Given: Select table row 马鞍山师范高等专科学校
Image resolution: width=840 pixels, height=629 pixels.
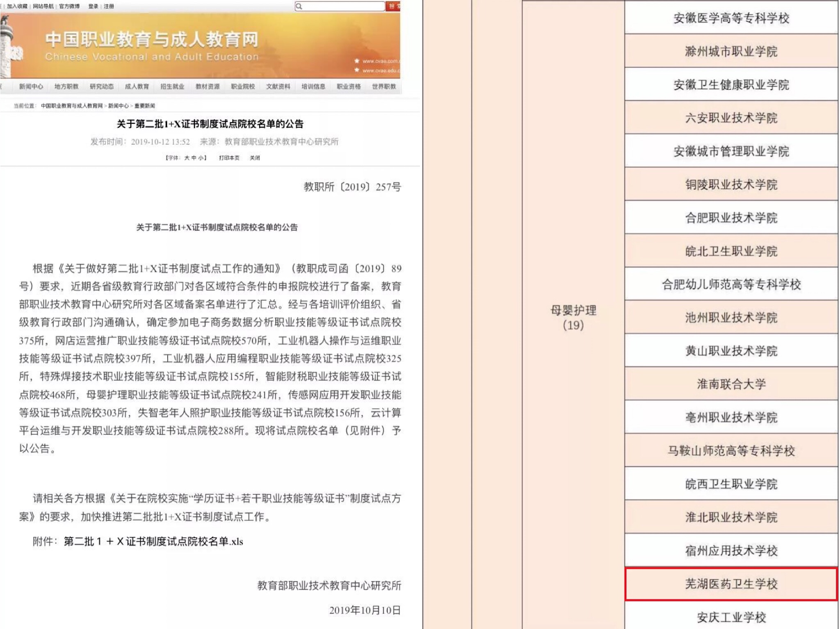Looking at the screenshot, I should point(731,451).
